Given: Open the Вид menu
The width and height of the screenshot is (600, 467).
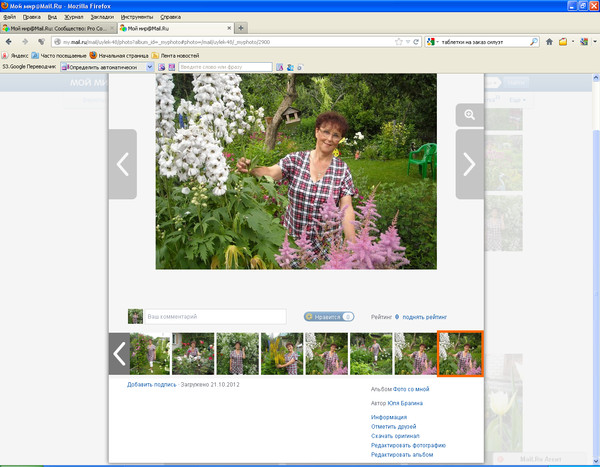Looking at the screenshot, I should (x=52, y=17).
